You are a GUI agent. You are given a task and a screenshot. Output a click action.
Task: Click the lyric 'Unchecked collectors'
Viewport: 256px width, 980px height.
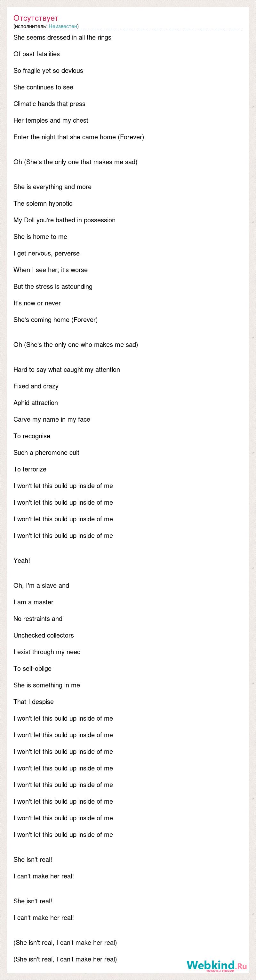tap(44, 635)
